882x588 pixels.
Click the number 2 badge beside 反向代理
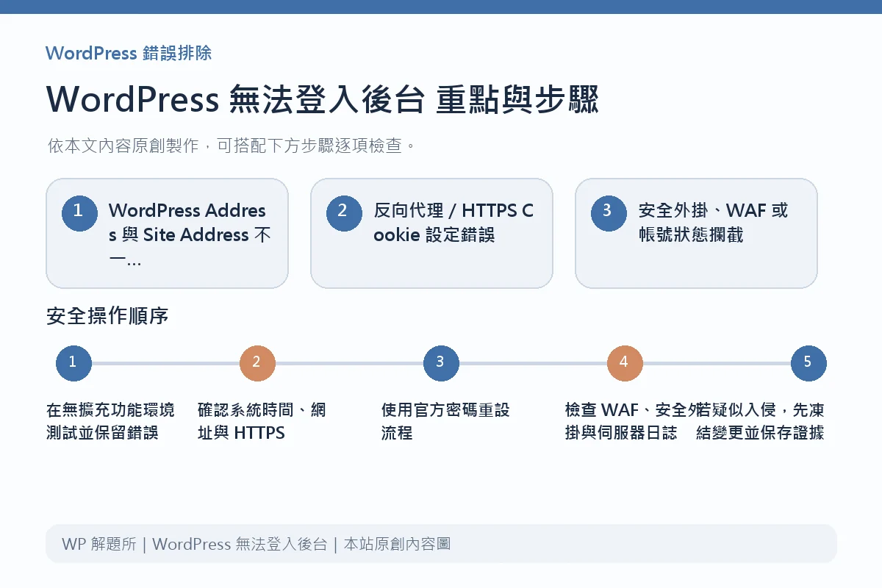click(344, 212)
